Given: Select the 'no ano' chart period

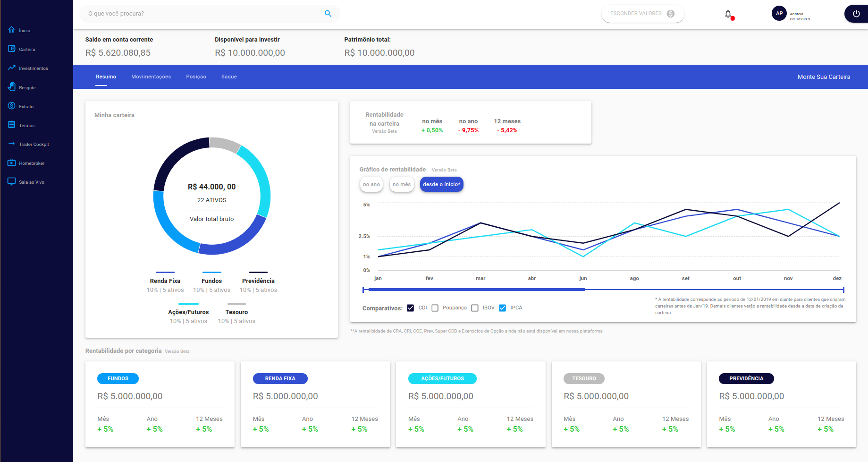Looking at the screenshot, I should tap(371, 184).
